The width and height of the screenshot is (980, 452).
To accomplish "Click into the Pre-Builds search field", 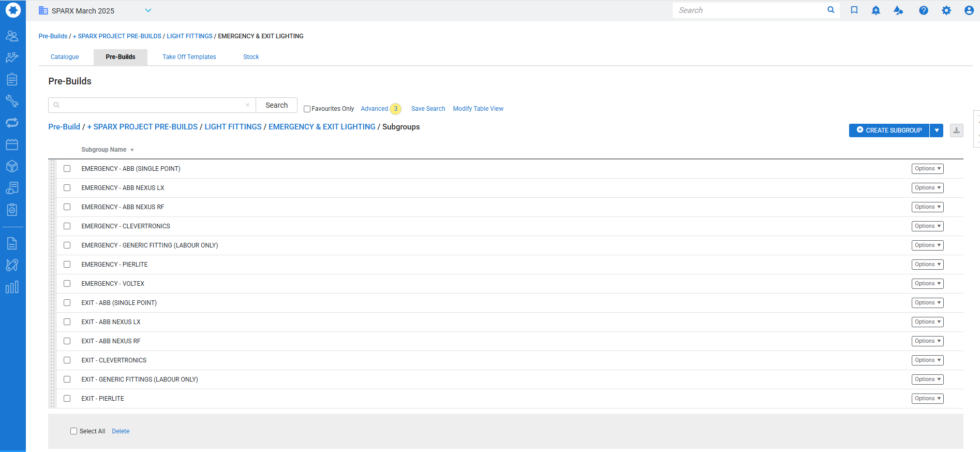I will click(x=150, y=105).
